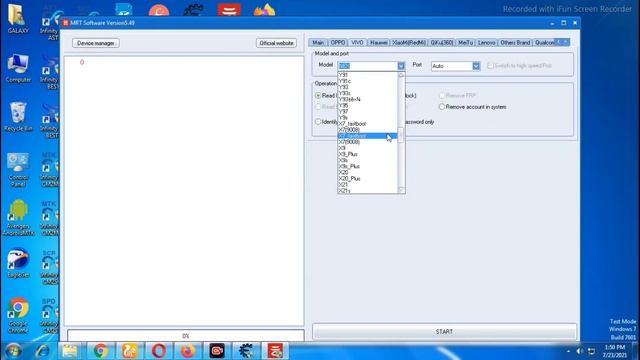Select the Read operation radio button
Image resolution: width=640 pixels, height=360 pixels.
point(318,96)
